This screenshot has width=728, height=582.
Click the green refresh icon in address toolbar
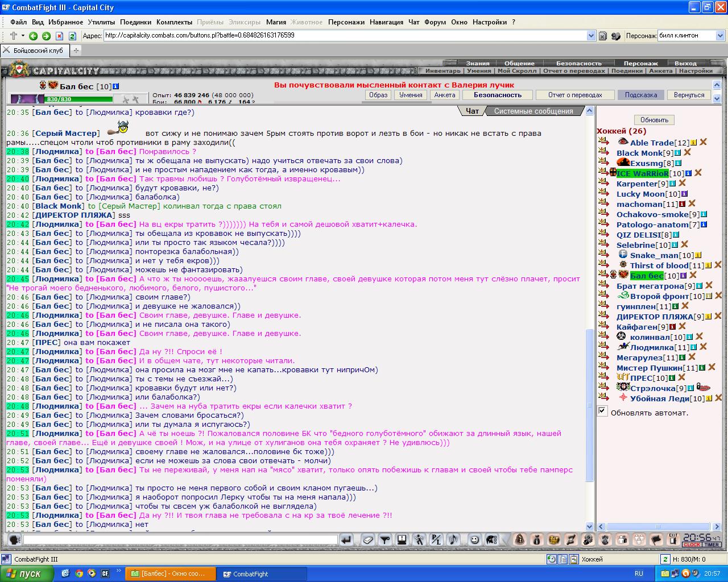point(72,36)
